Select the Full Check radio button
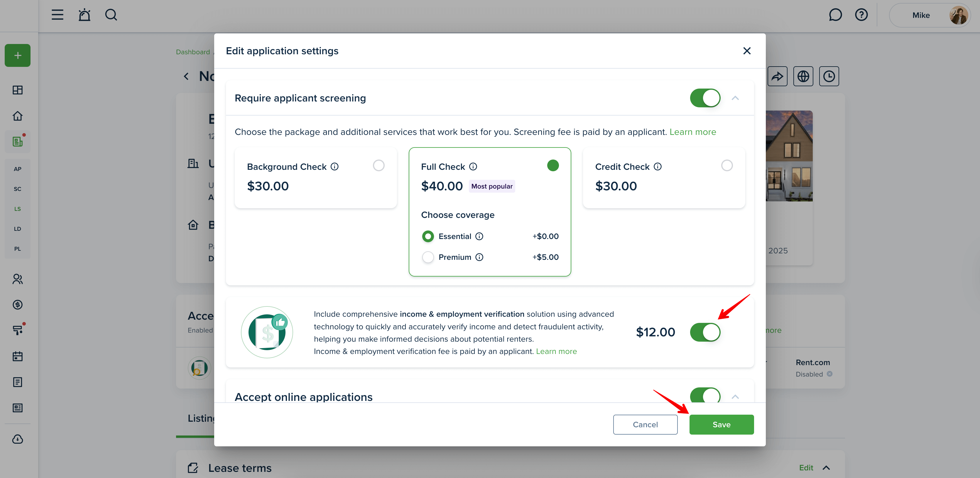This screenshot has width=980, height=478. coord(553,165)
